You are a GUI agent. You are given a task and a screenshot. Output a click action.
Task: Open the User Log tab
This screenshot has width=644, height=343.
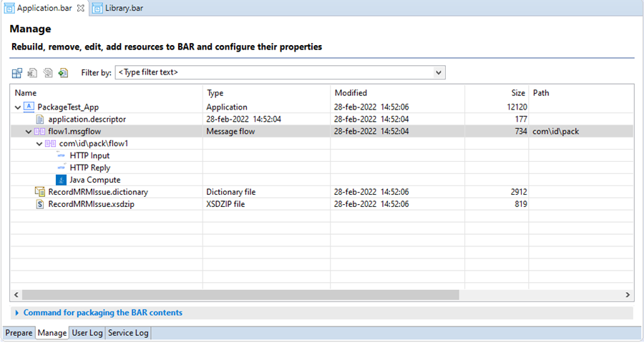(87, 333)
